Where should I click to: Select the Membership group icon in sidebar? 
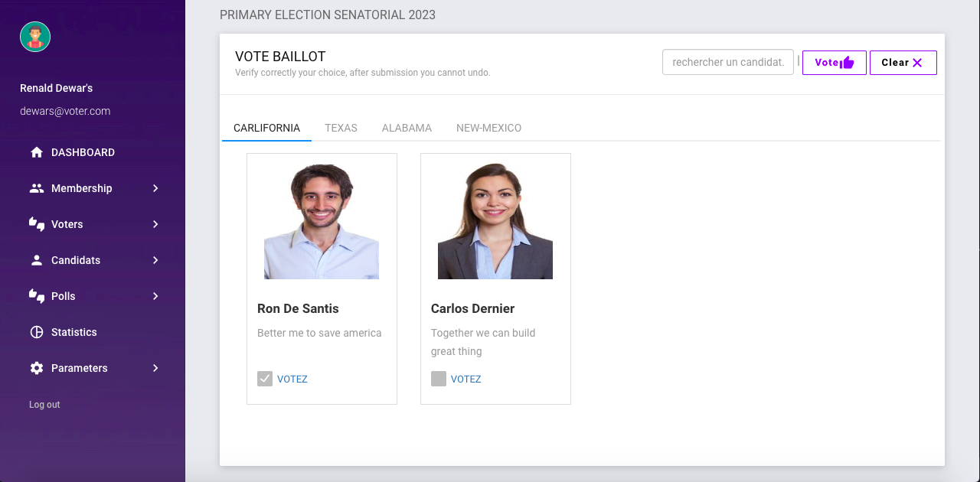[37, 187]
